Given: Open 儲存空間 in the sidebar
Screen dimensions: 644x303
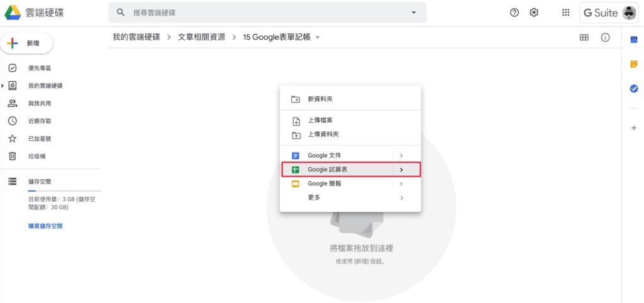Looking at the screenshot, I should click(40, 182).
